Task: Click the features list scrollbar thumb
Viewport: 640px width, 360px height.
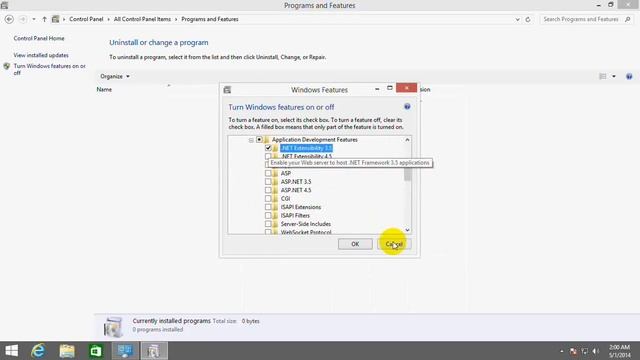Action: click(407, 174)
